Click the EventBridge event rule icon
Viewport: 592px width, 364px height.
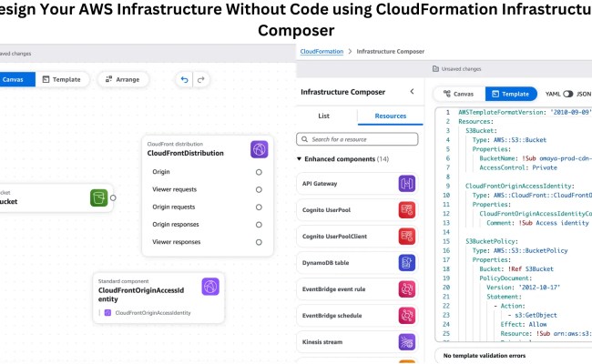point(407,289)
